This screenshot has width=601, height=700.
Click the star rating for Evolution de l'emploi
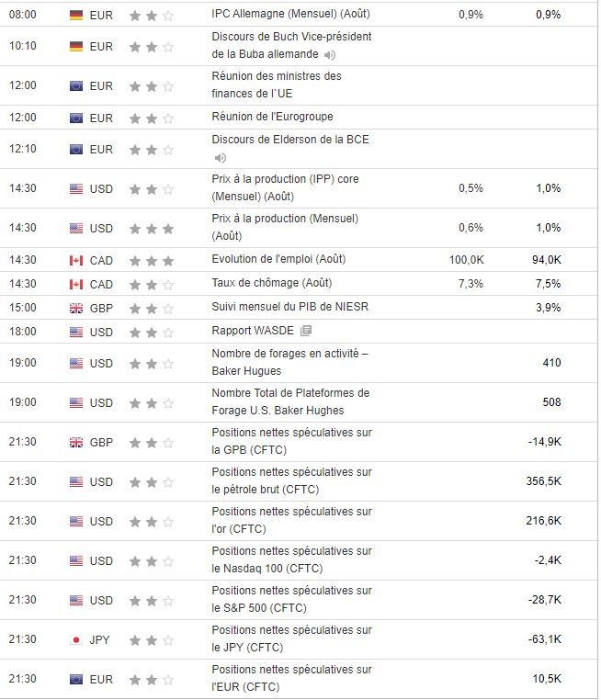[152, 260]
